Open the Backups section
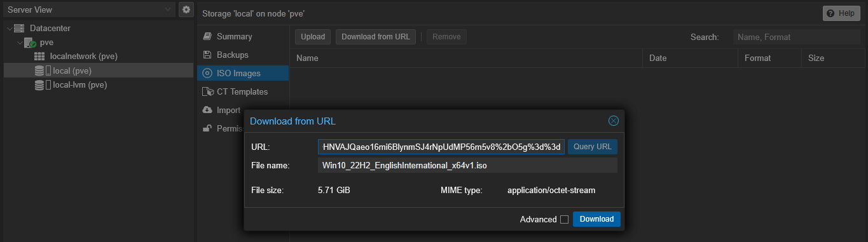Viewport: 868px width, 242px height. pos(243,55)
